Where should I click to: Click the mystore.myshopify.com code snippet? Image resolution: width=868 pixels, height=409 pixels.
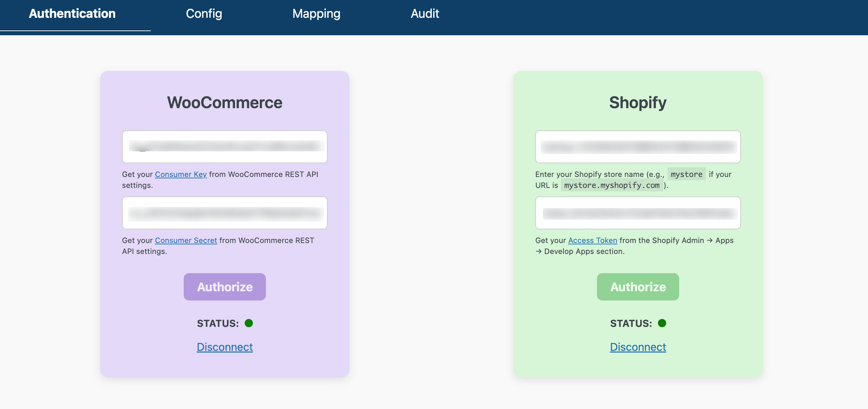pyautogui.click(x=612, y=186)
